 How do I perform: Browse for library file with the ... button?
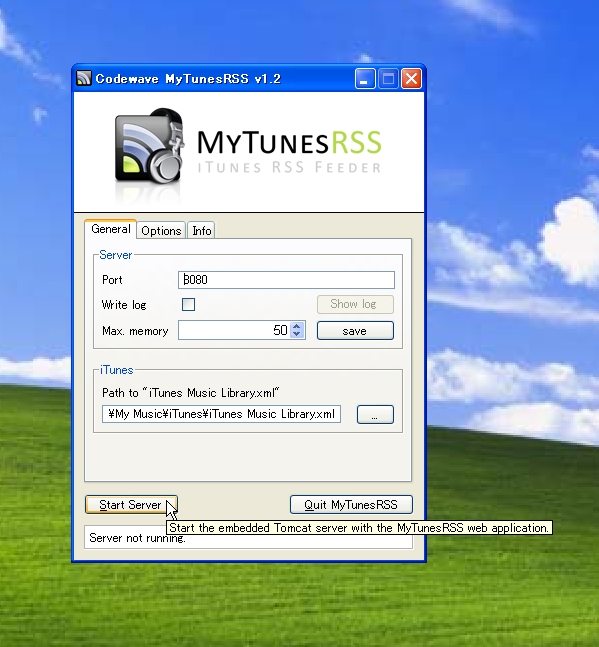[x=375, y=414]
